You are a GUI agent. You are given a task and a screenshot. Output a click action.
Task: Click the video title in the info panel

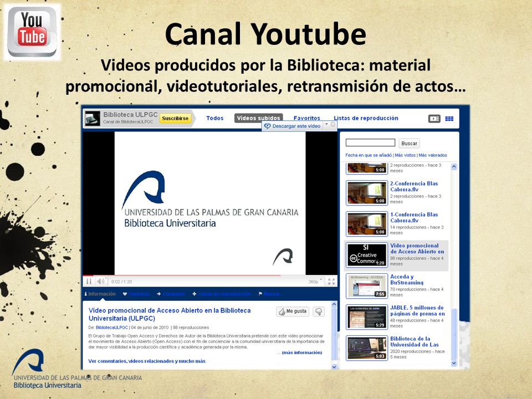click(x=170, y=314)
